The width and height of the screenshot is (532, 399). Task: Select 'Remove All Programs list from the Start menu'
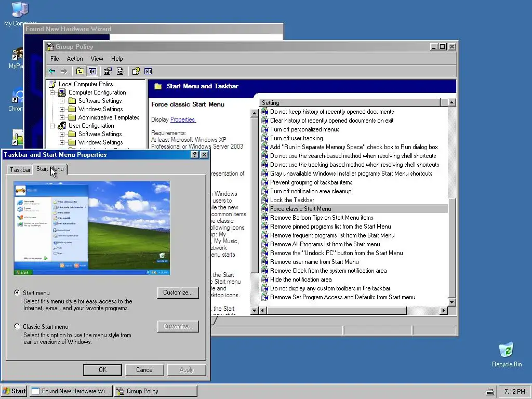[x=325, y=244]
